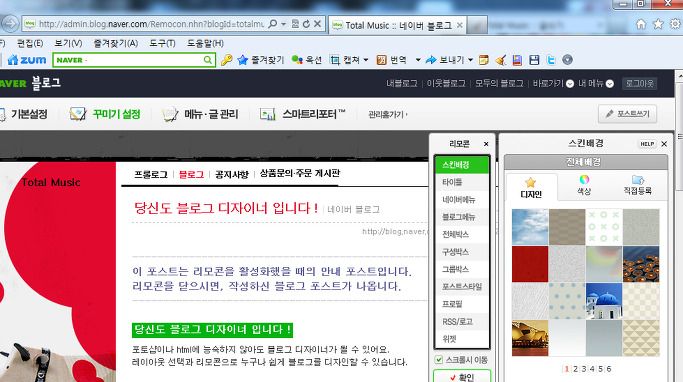Open 이웃블로그 link
The height and width of the screenshot is (382, 683).
446,83
